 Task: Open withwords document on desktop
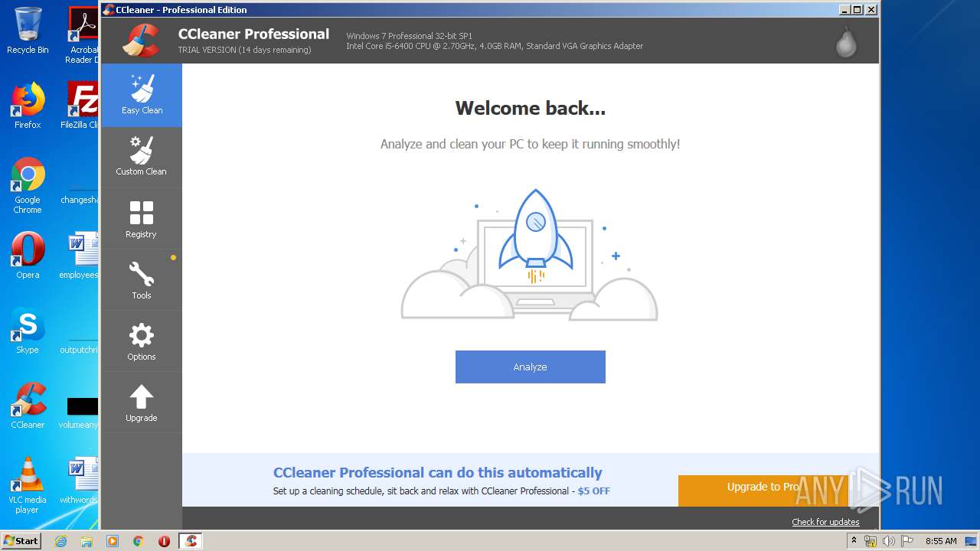pos(80,481)
